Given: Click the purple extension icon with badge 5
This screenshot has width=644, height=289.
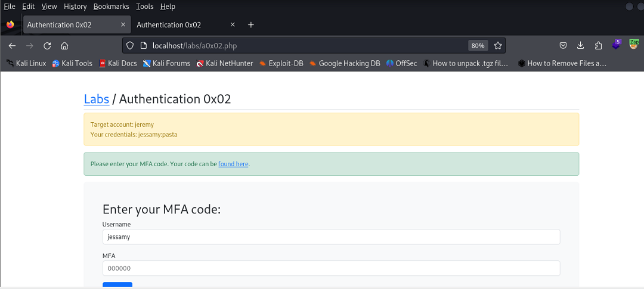Looking at the screenshot, I should 616,44.
